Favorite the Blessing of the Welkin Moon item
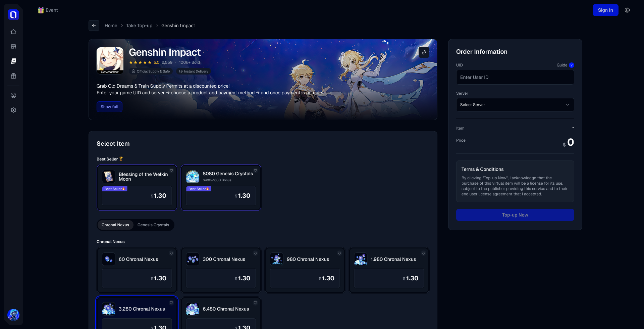 (x=171, y=171)
